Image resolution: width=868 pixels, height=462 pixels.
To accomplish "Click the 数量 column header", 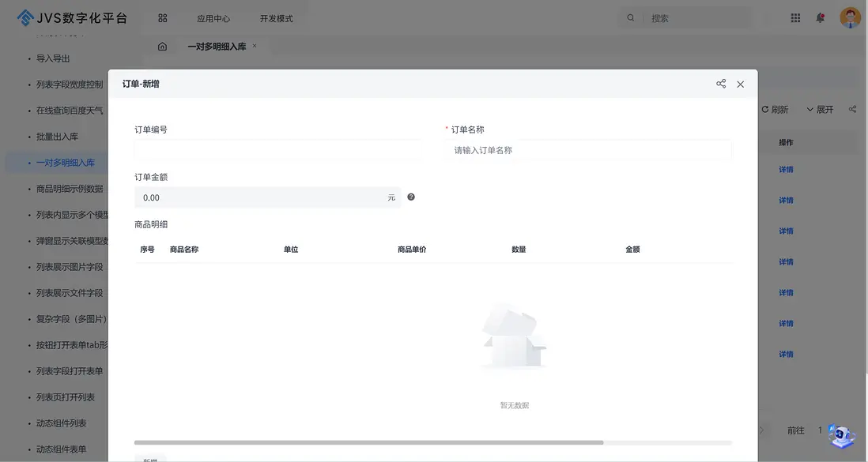I will (x=519, y=250).
